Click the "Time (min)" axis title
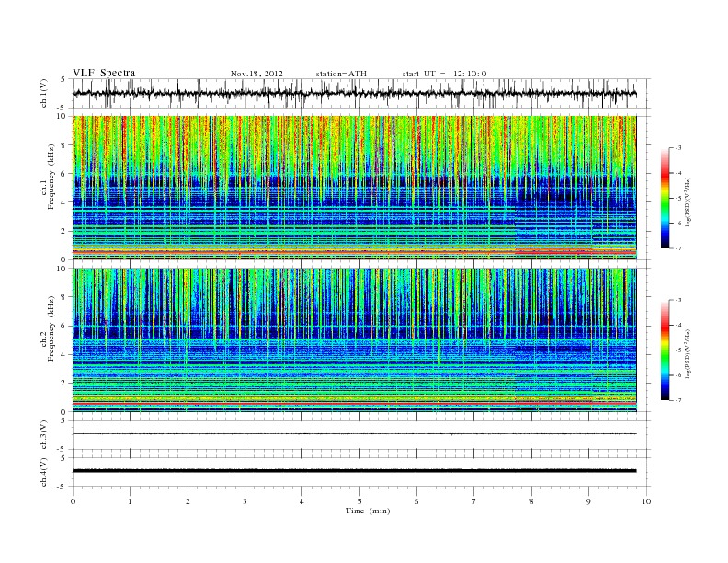728x563 pixels. (368, 511)
